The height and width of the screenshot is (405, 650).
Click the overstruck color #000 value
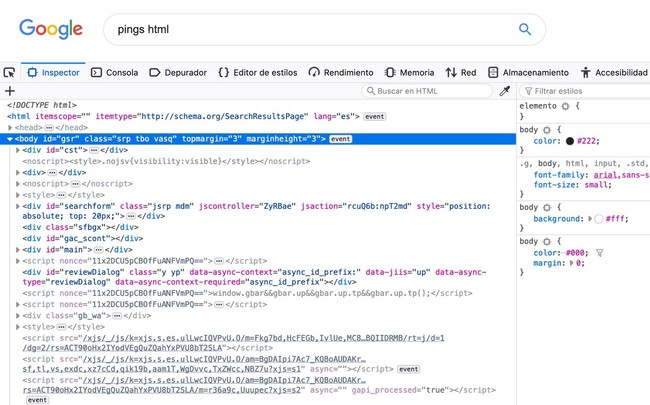coord(575,253)
